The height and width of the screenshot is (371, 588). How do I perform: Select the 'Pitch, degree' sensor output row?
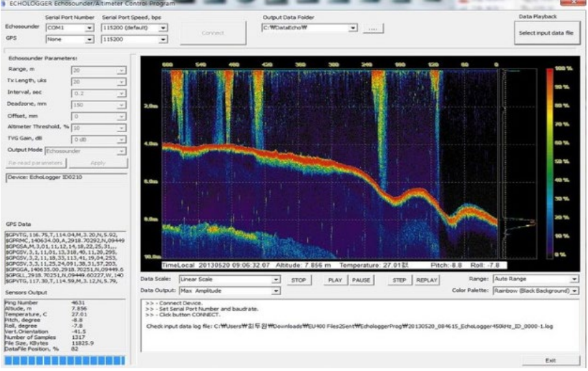(x=64, y=320)
